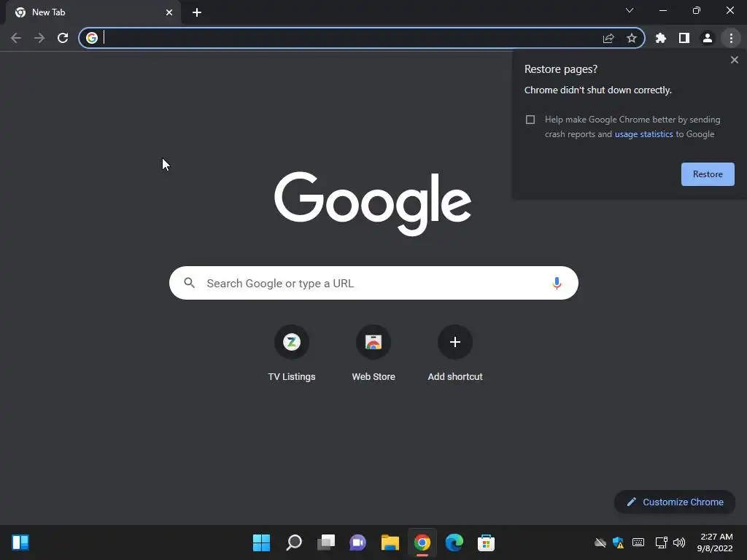
Task: Start voice search with microphone icon
Action: pos(557,284)
